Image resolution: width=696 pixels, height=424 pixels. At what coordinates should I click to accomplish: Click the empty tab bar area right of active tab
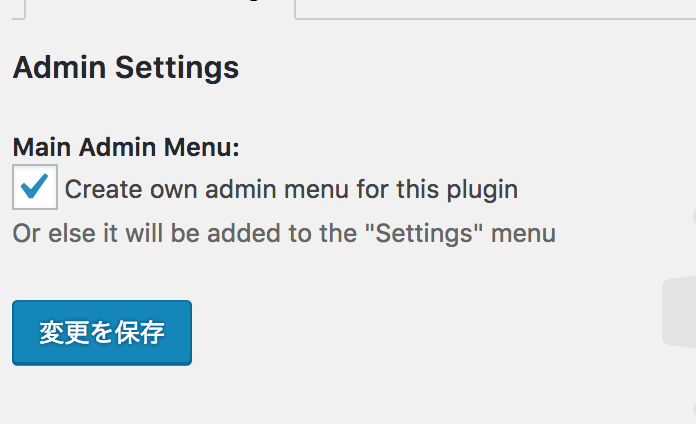pos(495,9)
